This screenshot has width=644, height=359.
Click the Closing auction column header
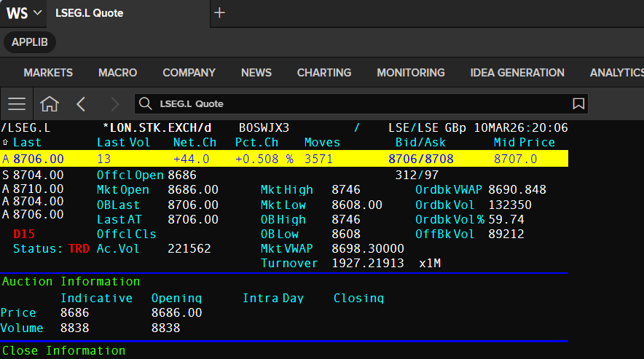pyautogui.click(x=358, y=299)
